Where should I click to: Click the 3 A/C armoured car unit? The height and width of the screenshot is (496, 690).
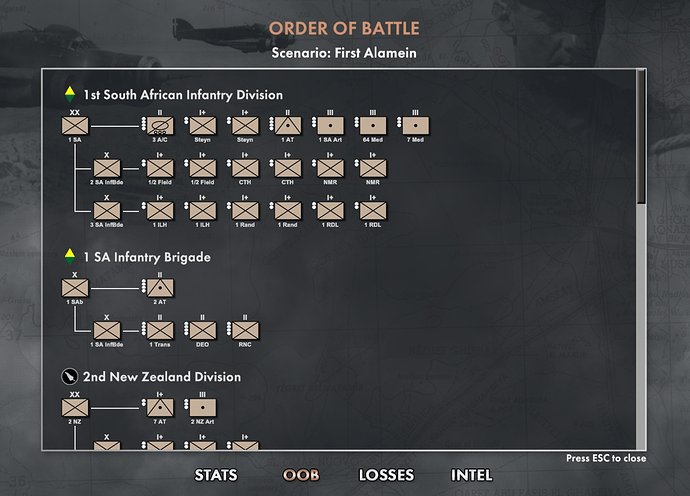(x=160, y=127)
